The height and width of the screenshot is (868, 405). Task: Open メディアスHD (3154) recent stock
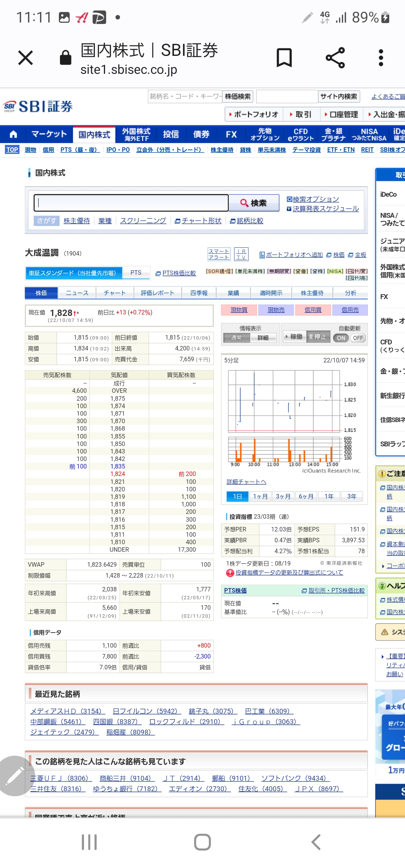coord(68,711)
